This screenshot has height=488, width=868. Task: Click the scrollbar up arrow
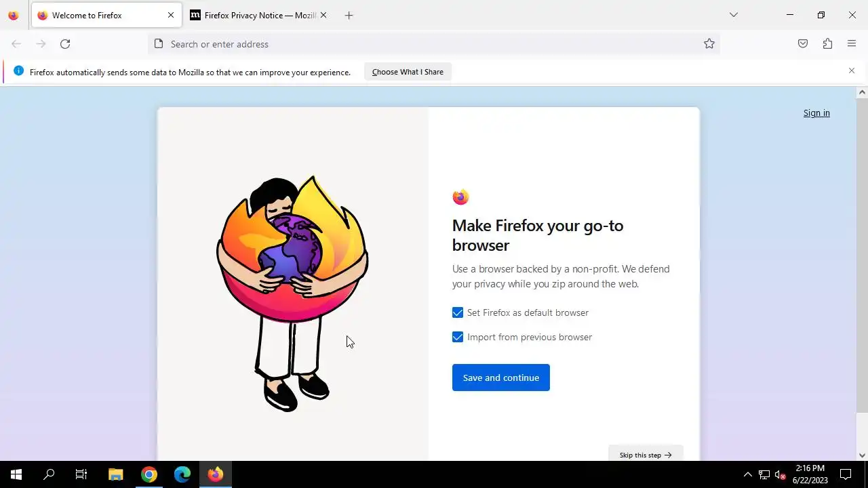862,92
